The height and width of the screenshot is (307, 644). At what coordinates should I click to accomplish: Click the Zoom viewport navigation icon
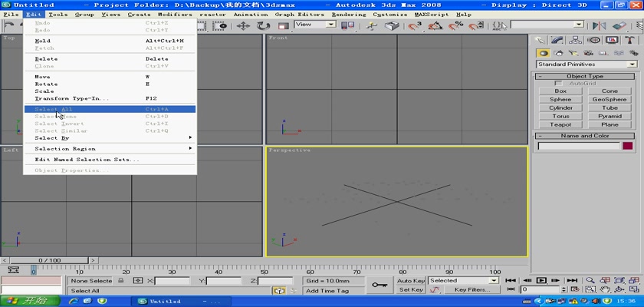coord(590,280)
